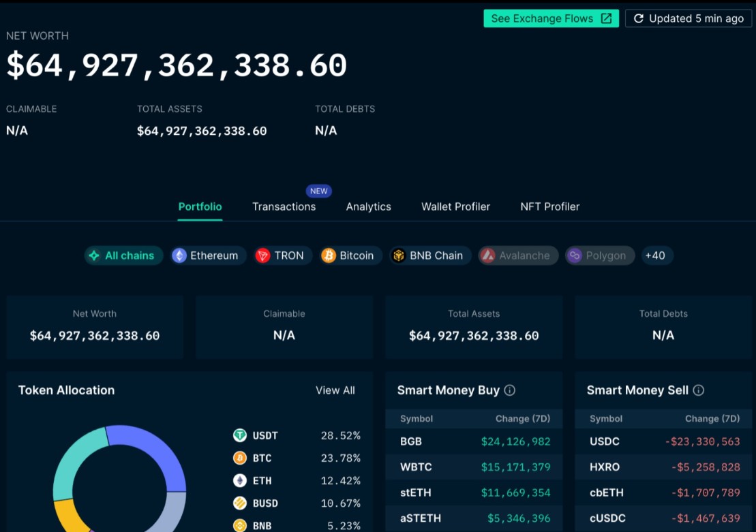Image resolution: width=756 pixels, height=532 pixels.
Task: Click the All chains sparkle icon
Action: 94,255
